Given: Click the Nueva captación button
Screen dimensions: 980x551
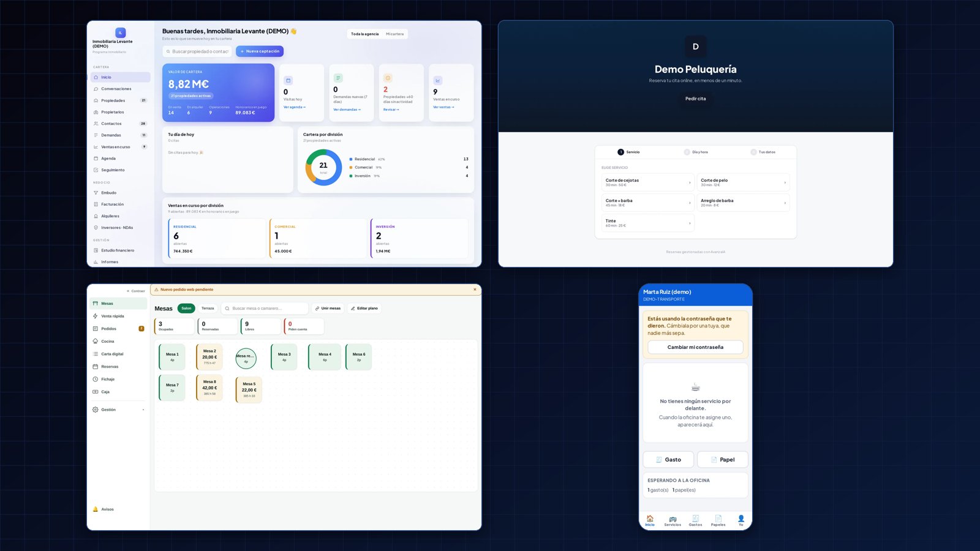Looking at the screenshot, I should pyautogui.click(x=260, y=51).
